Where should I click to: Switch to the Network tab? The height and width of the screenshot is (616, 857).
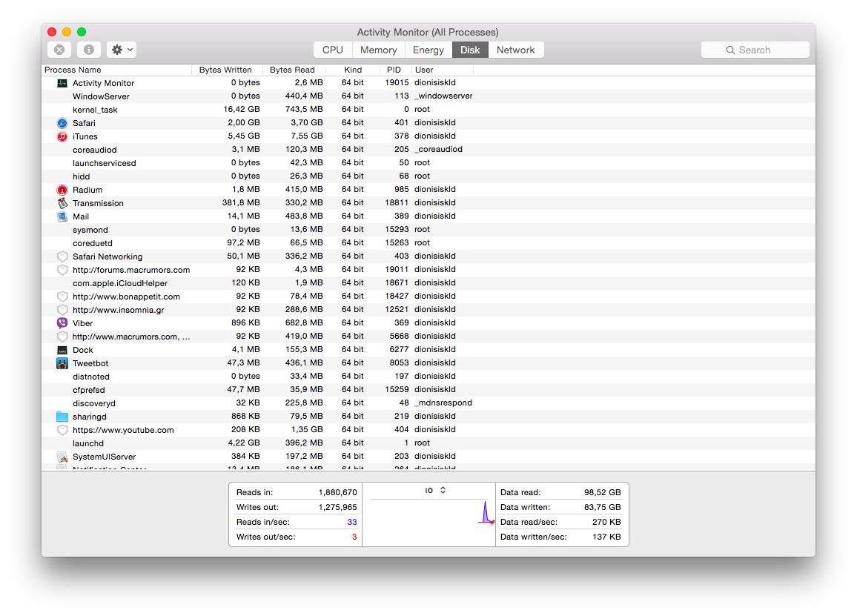[x=515, y=50]
